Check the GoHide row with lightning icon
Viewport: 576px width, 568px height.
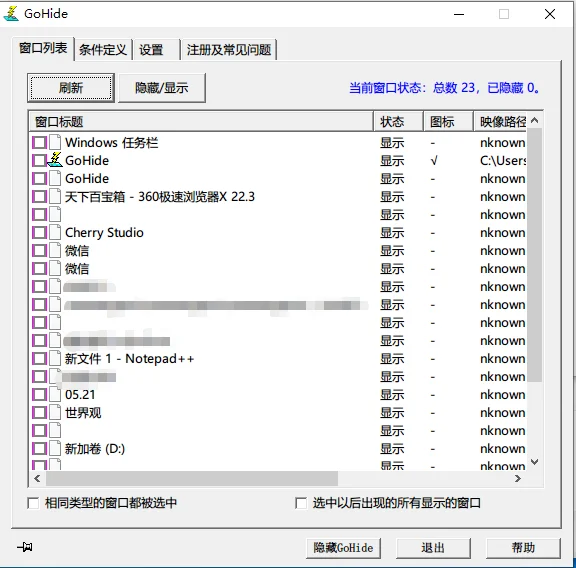coord(39,160)
